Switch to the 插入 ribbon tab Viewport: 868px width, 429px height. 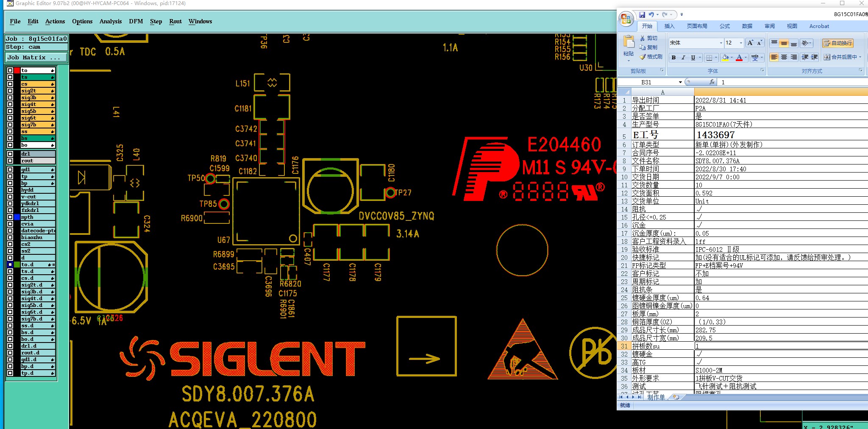(669, 26)
